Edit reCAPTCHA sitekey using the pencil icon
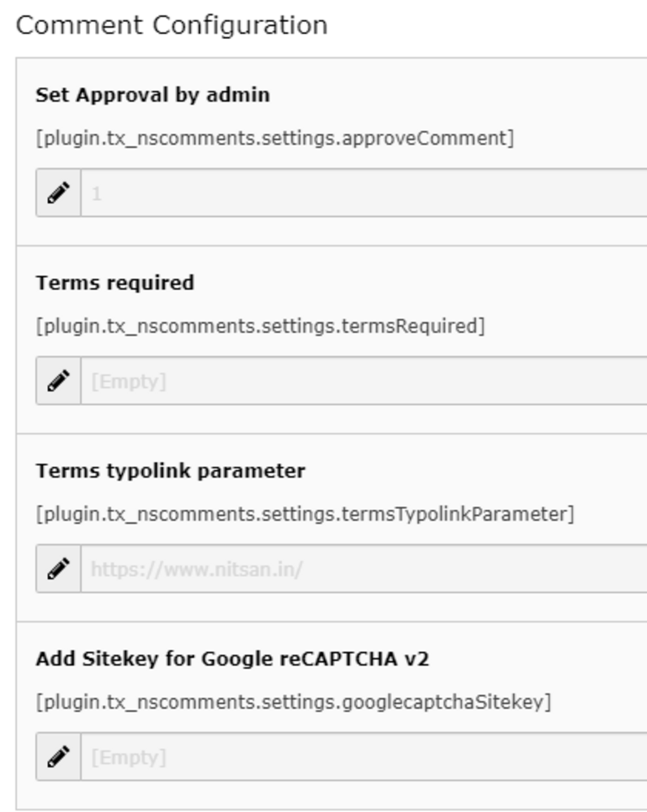This screenshot has height=812, width=647. click(x=58, y=757)
